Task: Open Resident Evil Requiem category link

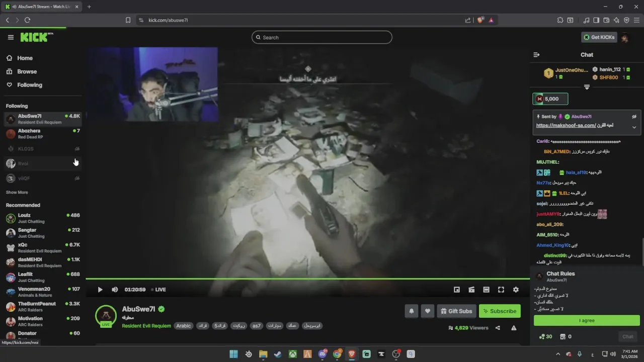Action: (146, 326)
